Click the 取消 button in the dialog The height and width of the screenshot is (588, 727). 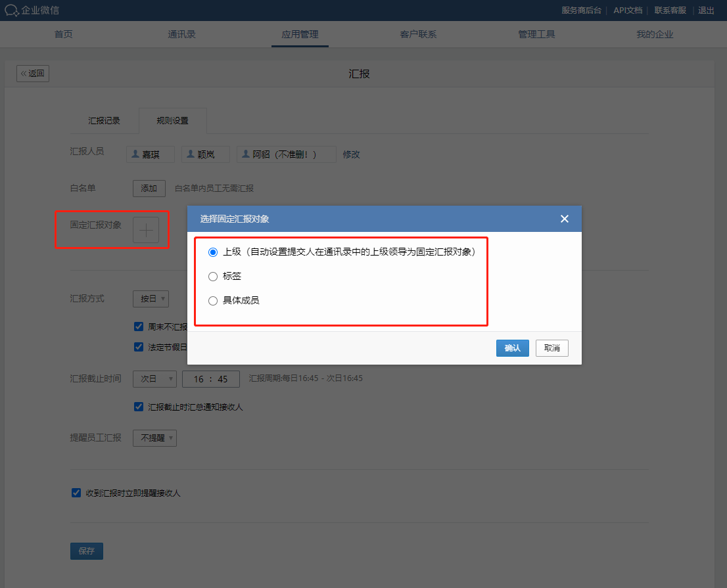click(551, 348)
